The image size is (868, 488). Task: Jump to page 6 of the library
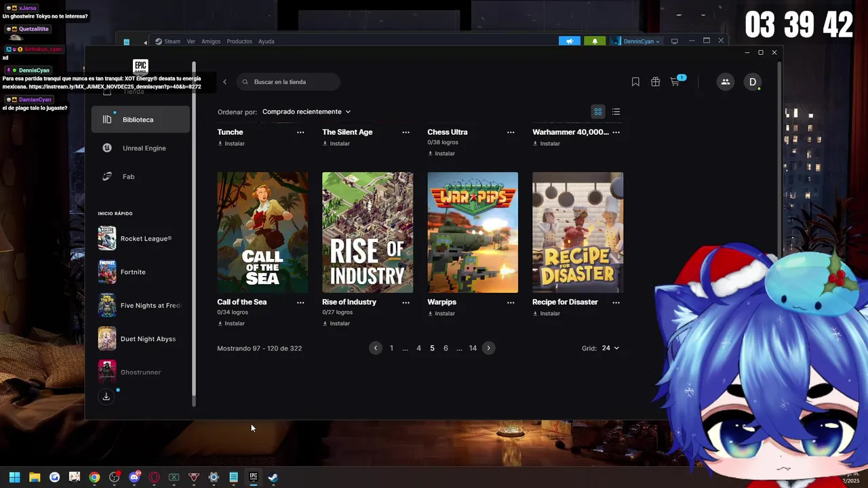[446, 348]
